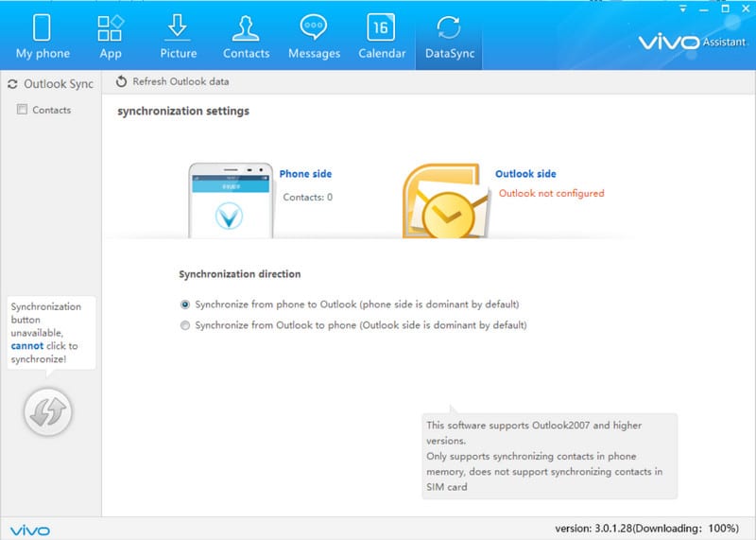Go to the Contacts section in toolbar
This screenshot has width=756, height=540.
pos(246,37)
